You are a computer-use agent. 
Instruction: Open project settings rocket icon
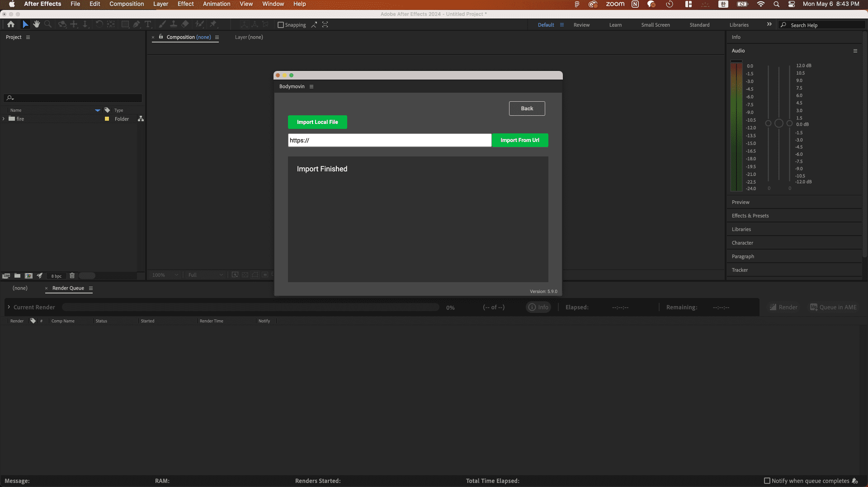(40, 276)
